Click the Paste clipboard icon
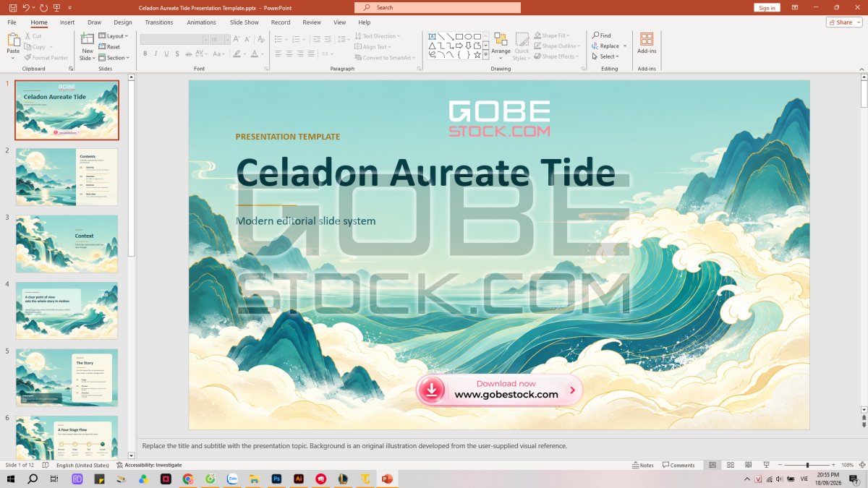 tap(13, 40)
